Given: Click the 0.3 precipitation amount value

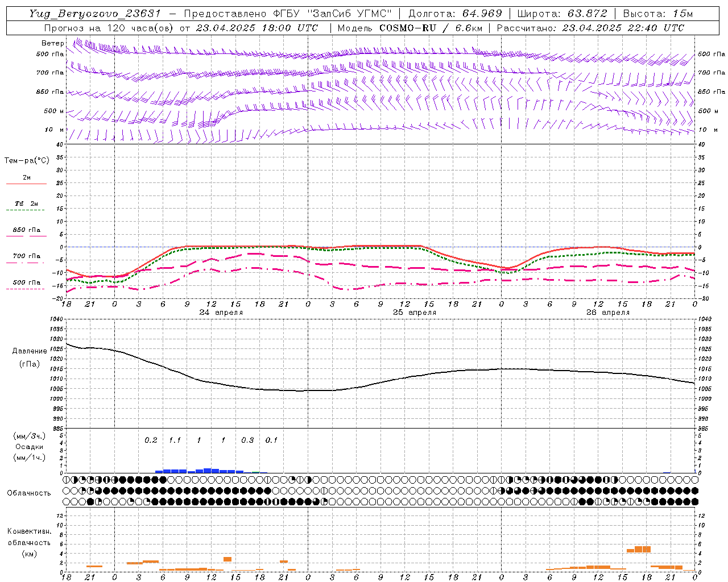Looking at the screenshot, I should click(x=247, y=440).
